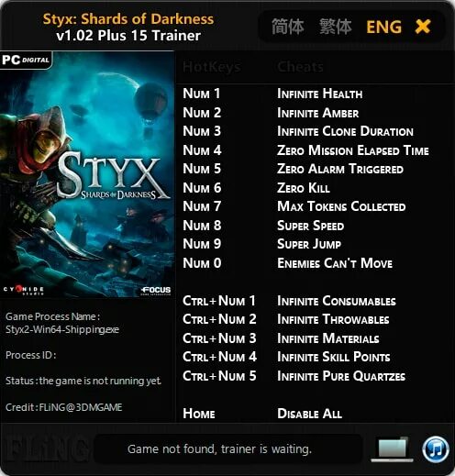Enable Infinite Skill Points cheat
The height and width of the screenshot is (476, 455).
point(334,357)
